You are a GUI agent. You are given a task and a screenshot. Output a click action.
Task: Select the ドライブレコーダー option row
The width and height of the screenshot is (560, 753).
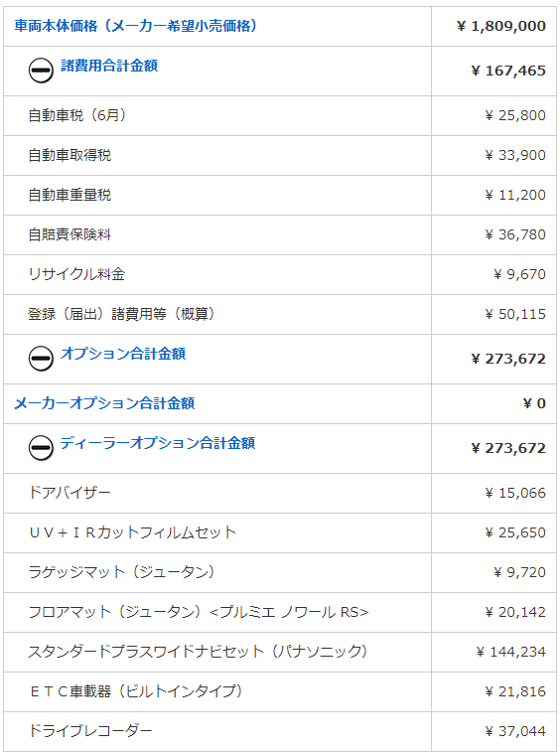280,731
